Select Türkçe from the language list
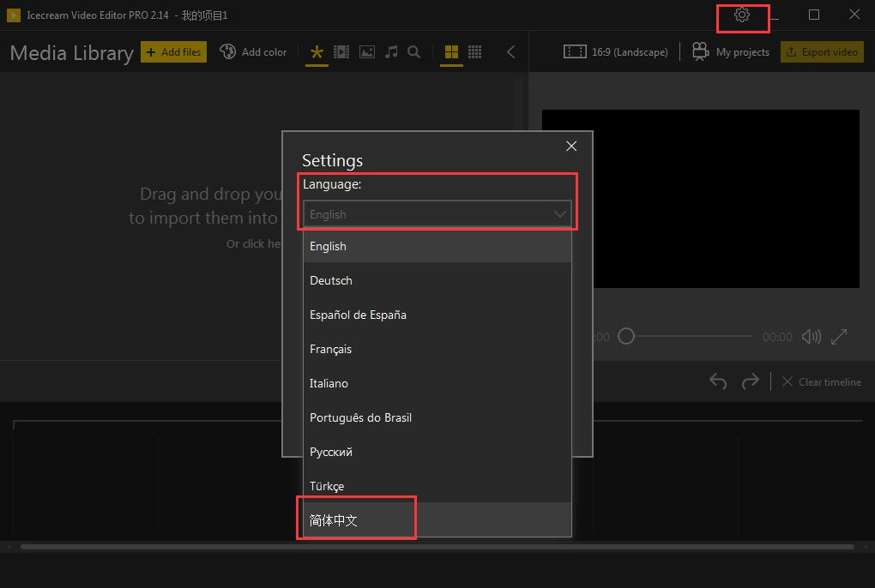The height and width of the screenshot is (588, 875). pos(437,486)
